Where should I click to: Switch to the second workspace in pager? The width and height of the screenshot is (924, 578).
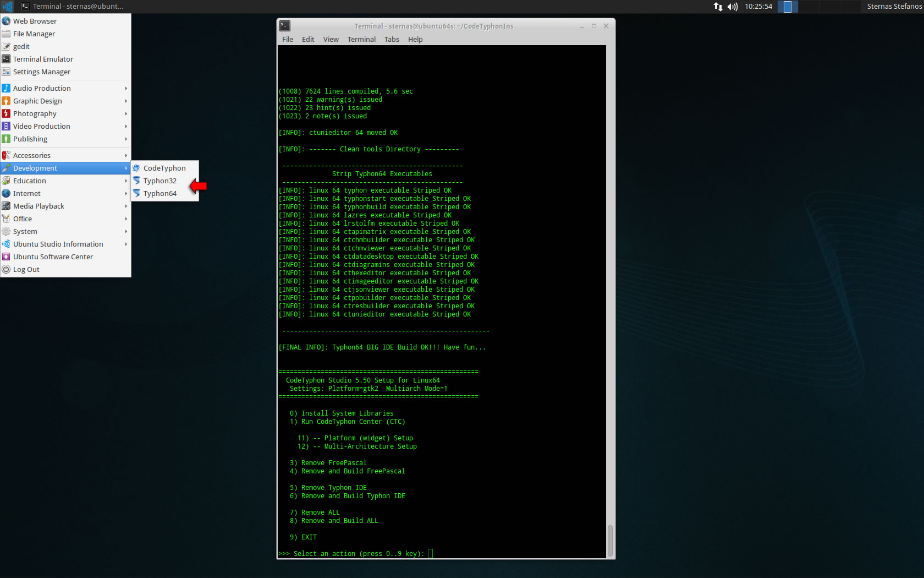point(809,7)
